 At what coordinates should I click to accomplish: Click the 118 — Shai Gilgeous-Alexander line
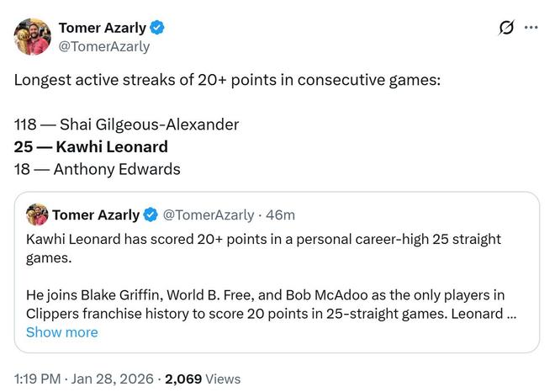point(126,124)
